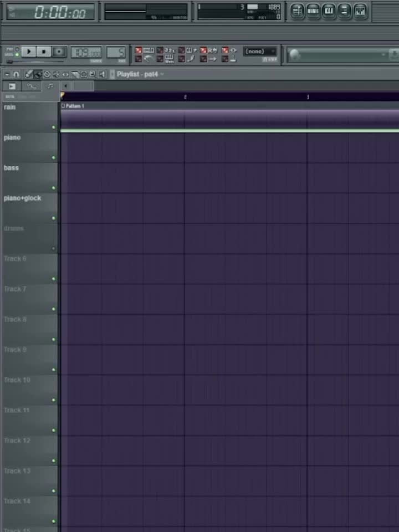
Task: Select the Track 8 header
Action: tap(30, 329)
